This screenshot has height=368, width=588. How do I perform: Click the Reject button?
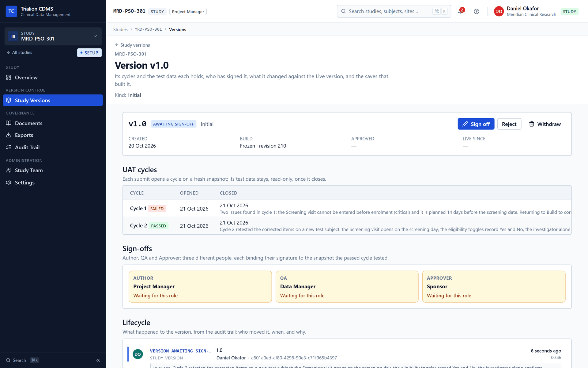[x=509, y=124]
